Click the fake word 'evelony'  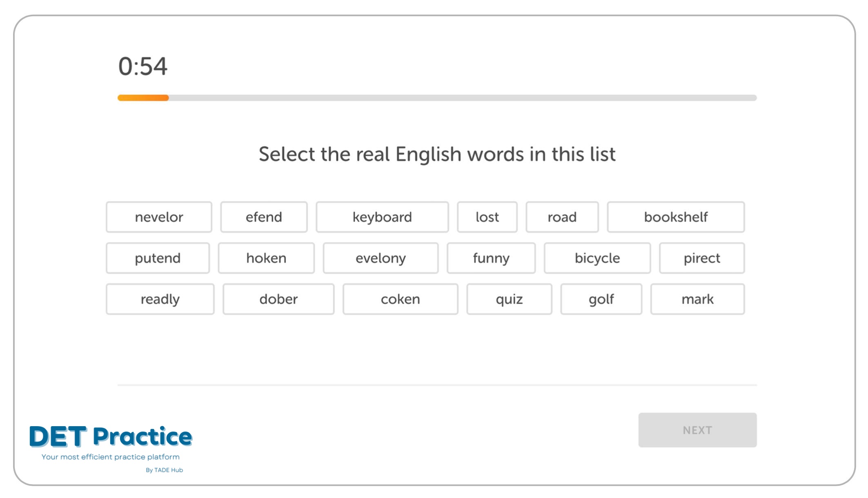click(381, 257)
